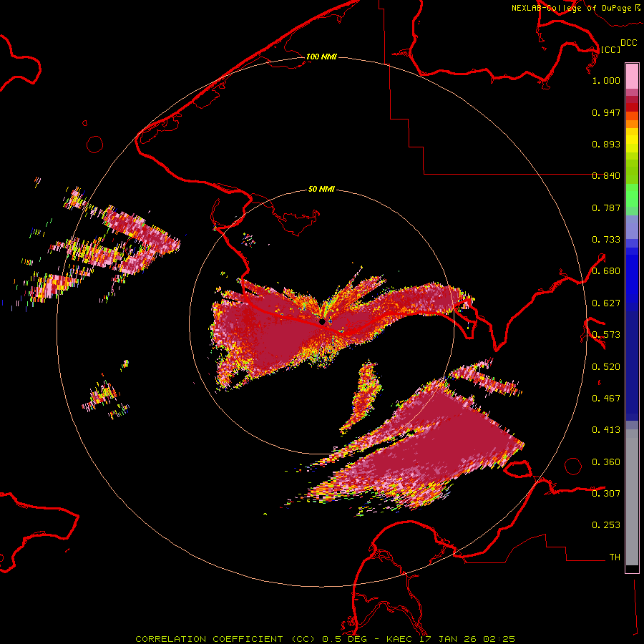The image size is (644, 644).
Task: Click the [CC] legend header label
Action: [x=610, y=49]
